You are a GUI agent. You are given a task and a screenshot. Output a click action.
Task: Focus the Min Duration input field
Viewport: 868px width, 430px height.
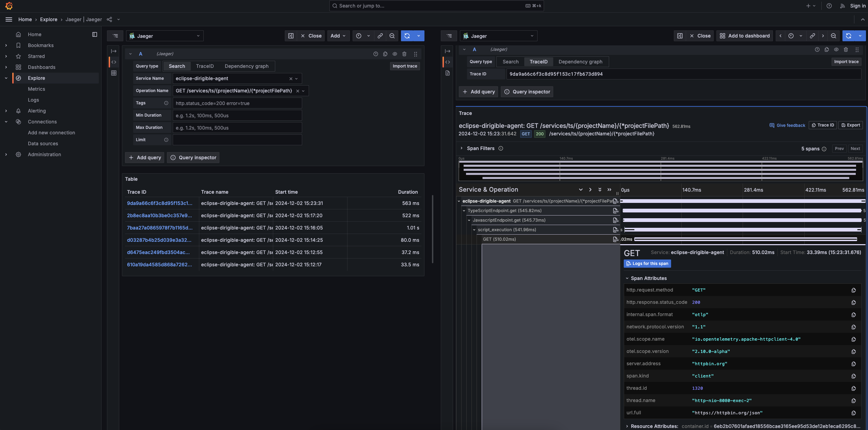coord(237,115)
